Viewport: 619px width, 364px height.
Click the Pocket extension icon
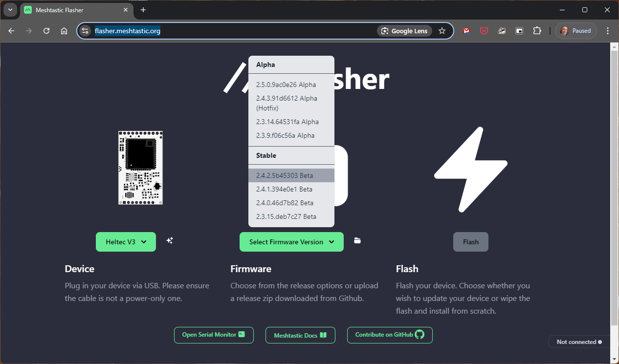pos(484,31)
